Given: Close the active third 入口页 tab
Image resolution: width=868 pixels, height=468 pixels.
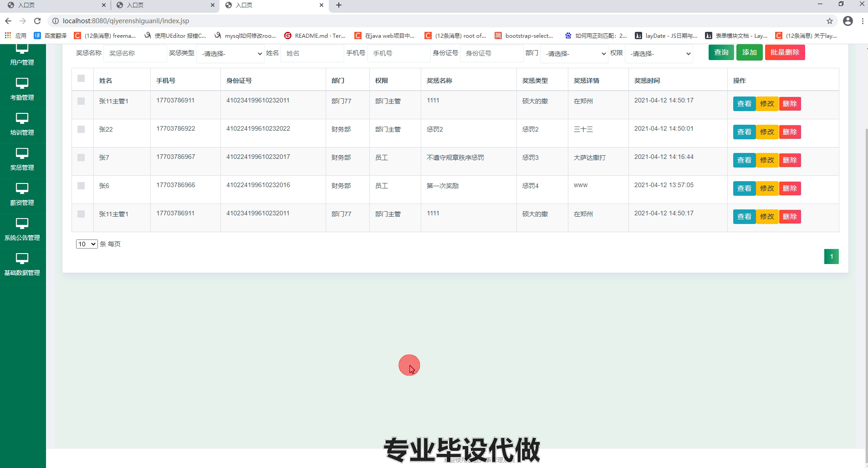Looking at the screenshot, I should [x=322, y=5].
